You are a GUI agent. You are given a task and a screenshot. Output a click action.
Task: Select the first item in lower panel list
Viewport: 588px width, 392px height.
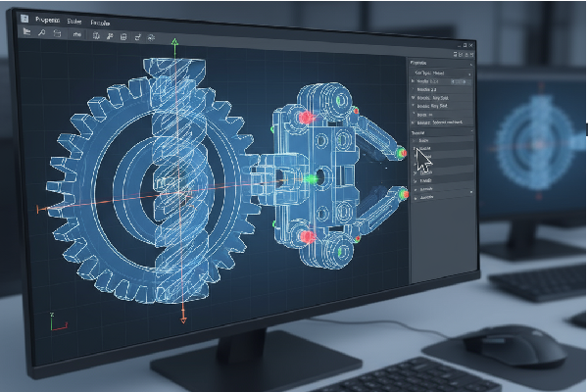tap(425, 141)
